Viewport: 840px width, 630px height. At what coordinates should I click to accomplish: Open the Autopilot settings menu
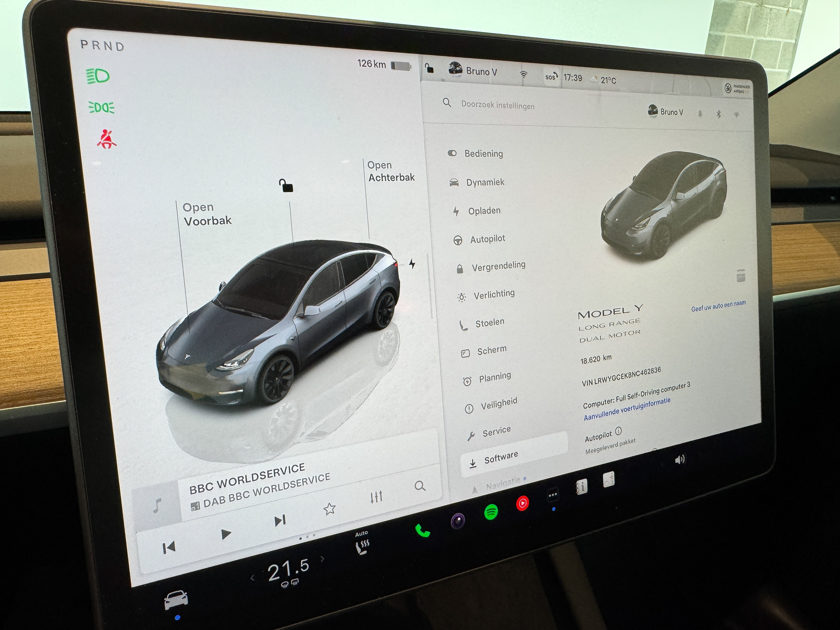(x=479, y=239)
